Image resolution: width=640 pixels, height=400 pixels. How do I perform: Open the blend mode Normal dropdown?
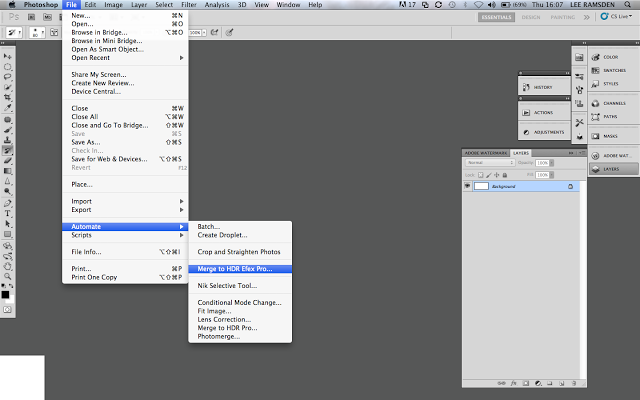point(490,162)
